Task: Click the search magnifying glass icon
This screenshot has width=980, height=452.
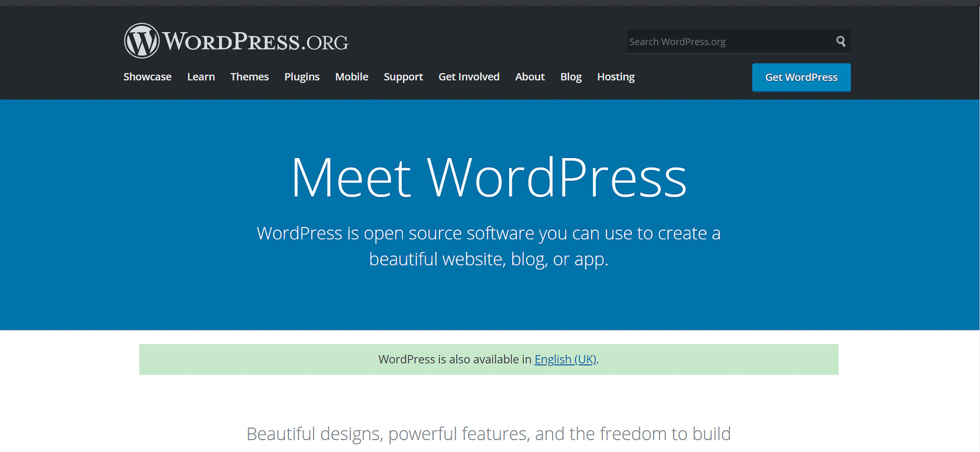Action: click(840, 42)
